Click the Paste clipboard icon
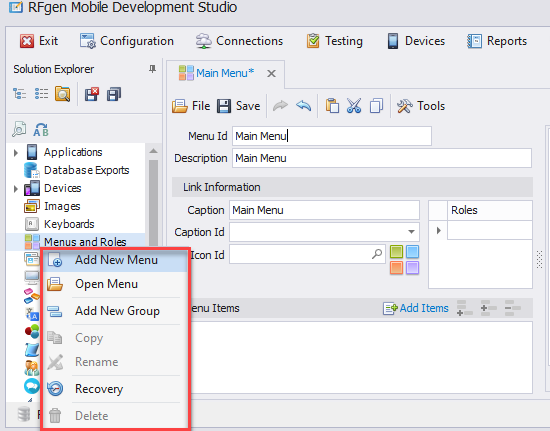 332,106
